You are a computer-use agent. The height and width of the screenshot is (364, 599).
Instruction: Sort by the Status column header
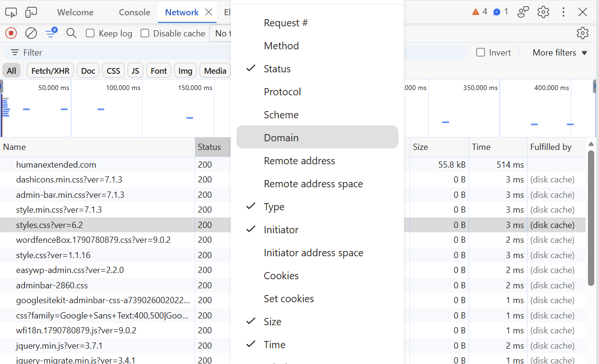click(x=213, y=147)
